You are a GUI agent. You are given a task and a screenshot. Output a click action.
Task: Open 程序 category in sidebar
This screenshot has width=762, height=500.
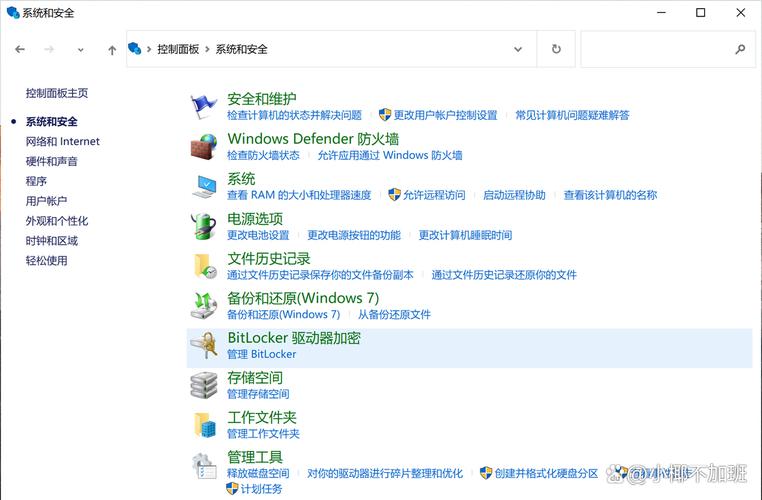pyautogui.click(x=36, y=181)
